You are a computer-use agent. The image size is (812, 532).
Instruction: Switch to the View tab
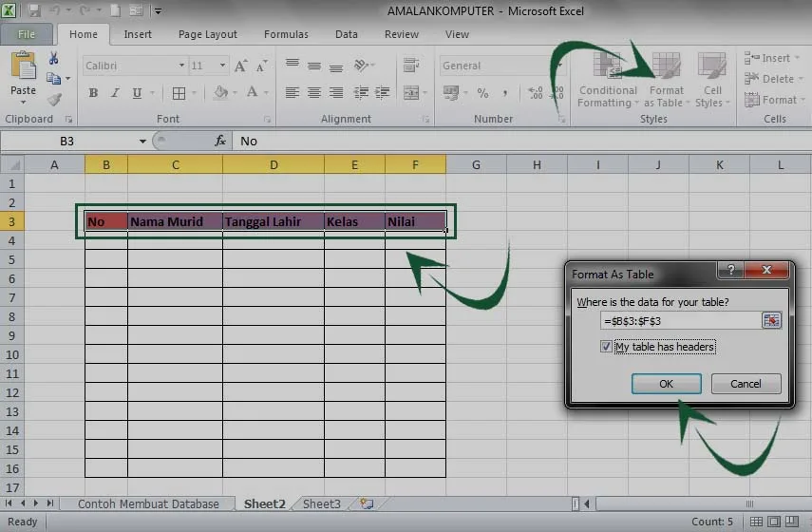coord(457,34)
